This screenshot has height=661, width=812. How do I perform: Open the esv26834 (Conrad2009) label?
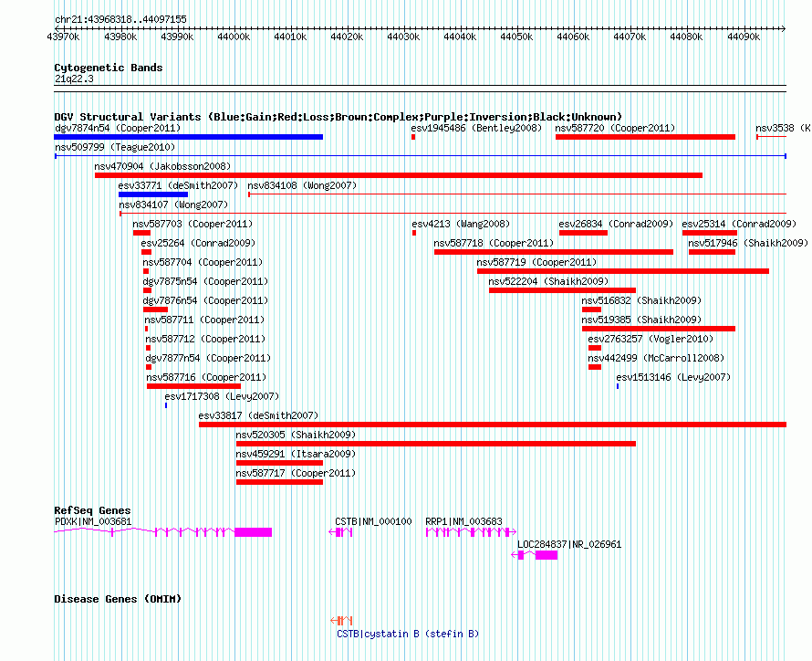(x=616, y=224)
